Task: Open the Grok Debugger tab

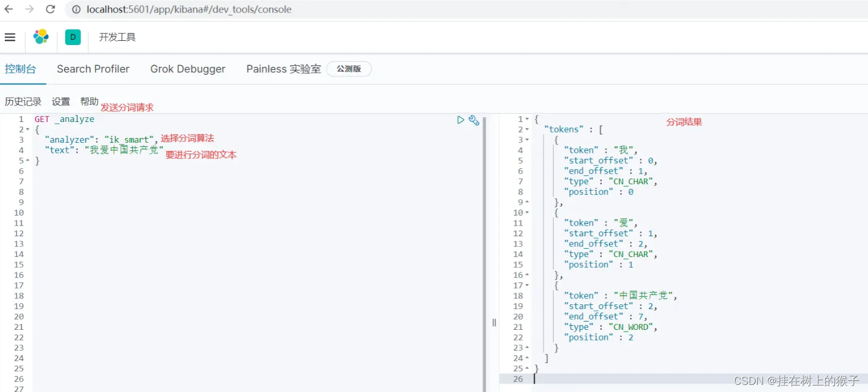Action: click(188, 69)
